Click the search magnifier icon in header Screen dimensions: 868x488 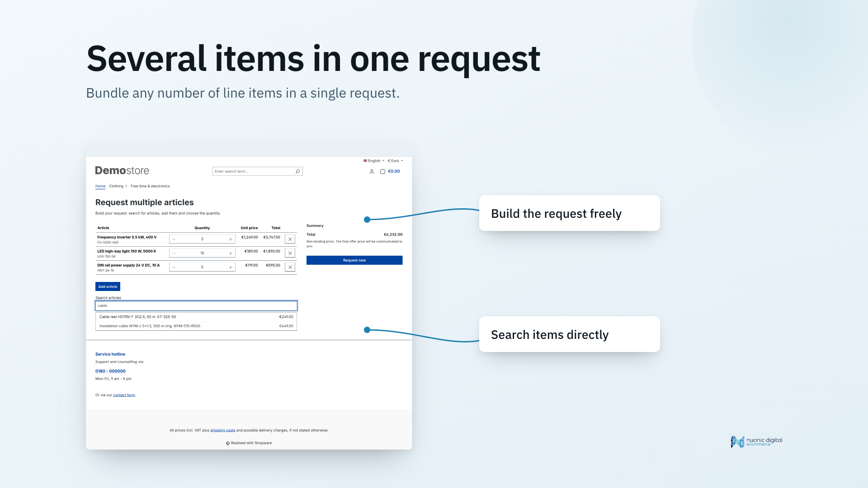point(298,171)
